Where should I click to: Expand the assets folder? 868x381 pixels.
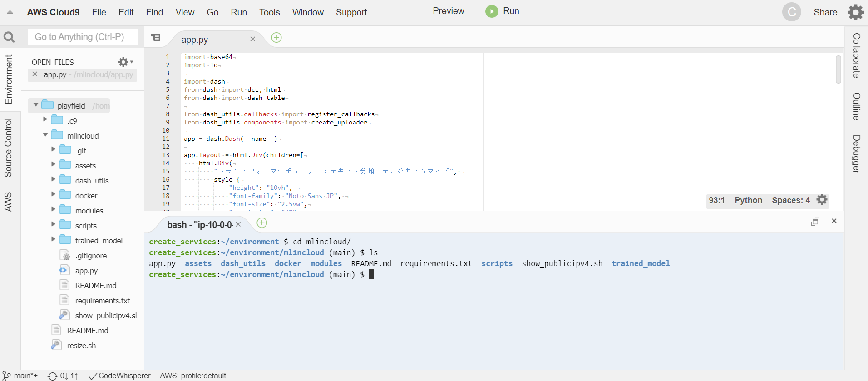[x=53, y=164]
